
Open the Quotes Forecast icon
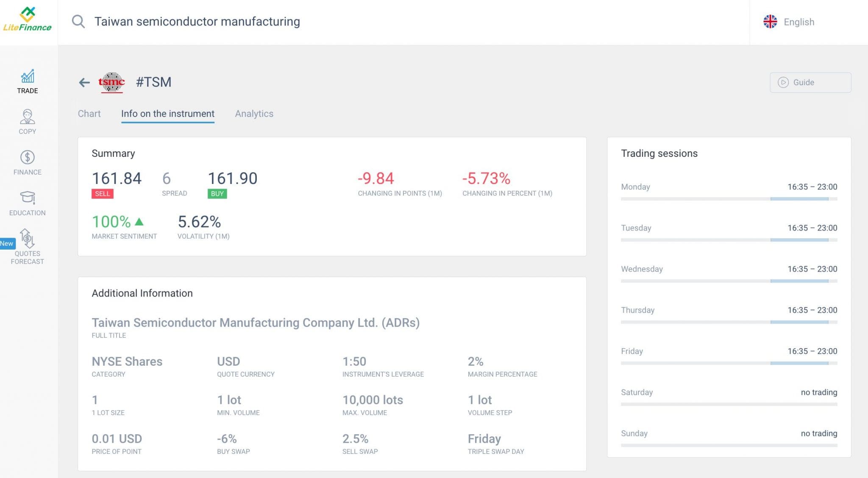28,238
